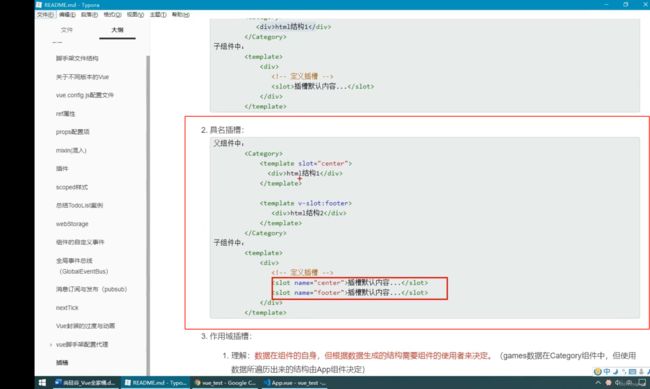Jump to outline item props配置项

(73, 132)
